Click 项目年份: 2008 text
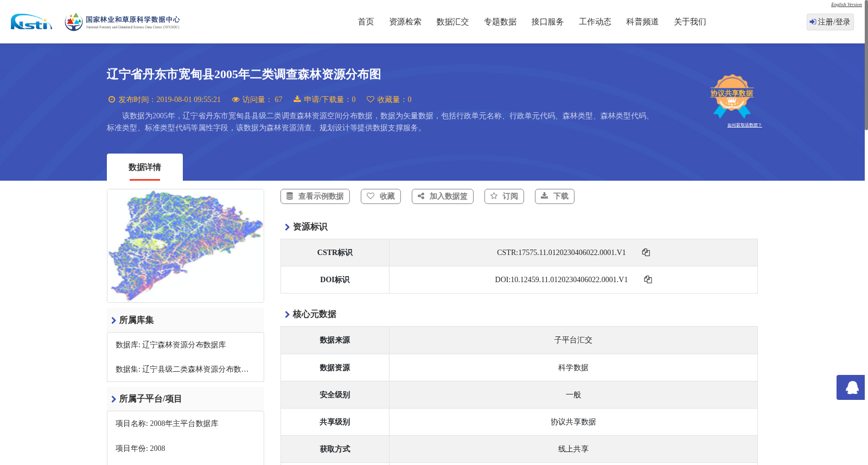 click(141, 449)
